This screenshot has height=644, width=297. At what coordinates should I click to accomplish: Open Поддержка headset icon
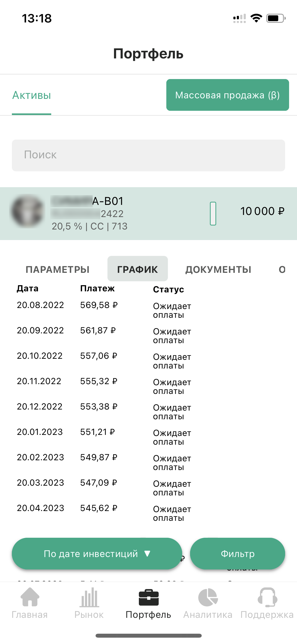click(267, 597)
